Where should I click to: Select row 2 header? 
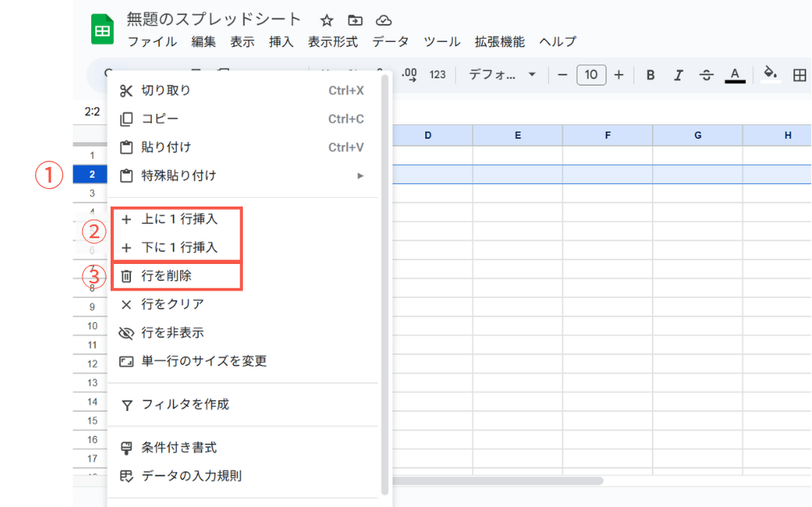(x=92, y=174)
